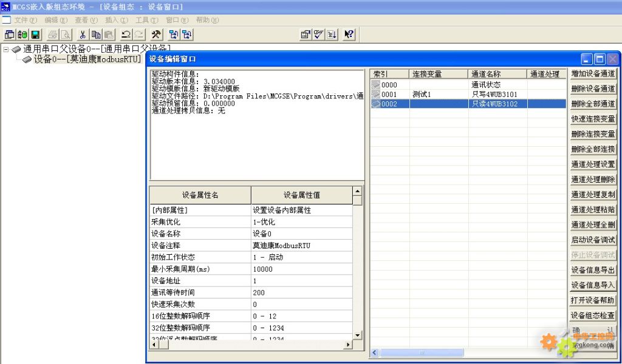Viewport: 622px width, 364px height.
Task: Click 设备信息导入 button
Action: tap(593, 285)
